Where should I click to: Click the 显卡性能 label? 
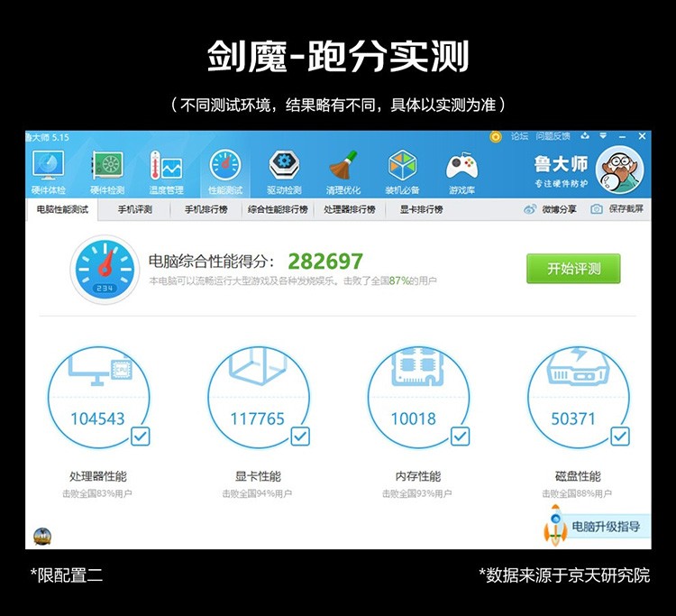tap(258, 476)
